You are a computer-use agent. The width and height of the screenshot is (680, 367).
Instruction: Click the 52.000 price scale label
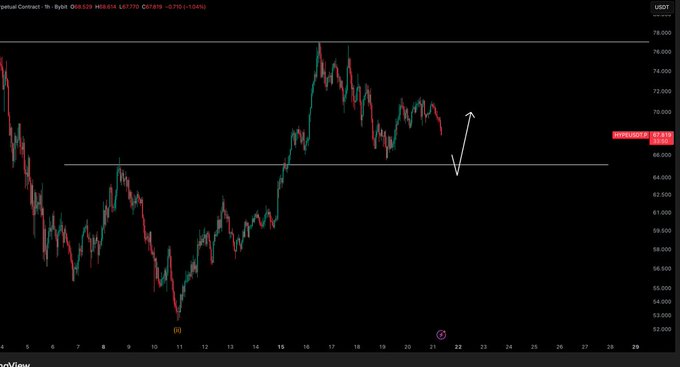pyautogui.click(x=662, y=329)
